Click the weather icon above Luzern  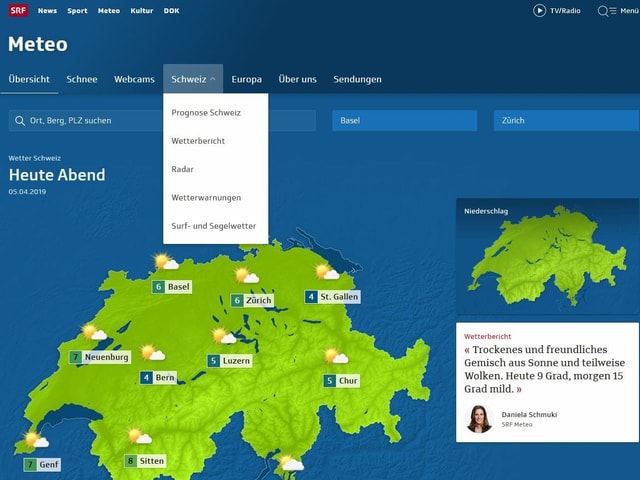[x=224, y=336]
